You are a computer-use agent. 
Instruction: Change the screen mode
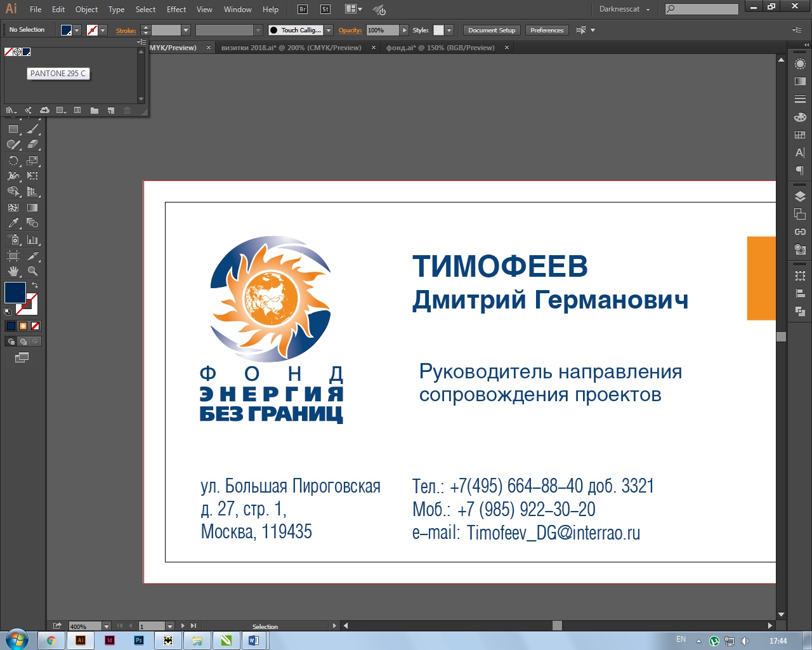[x=22, y=358]
